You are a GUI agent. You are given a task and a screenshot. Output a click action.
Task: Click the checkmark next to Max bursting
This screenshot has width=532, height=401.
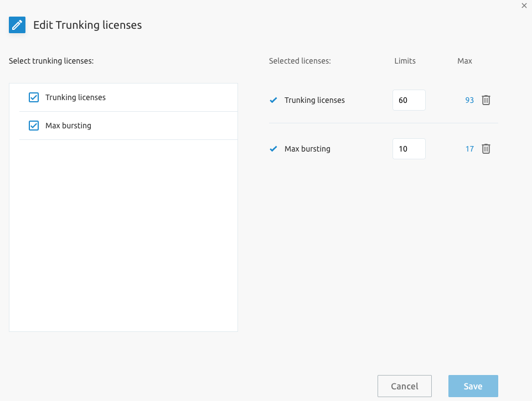pos(272,149)
